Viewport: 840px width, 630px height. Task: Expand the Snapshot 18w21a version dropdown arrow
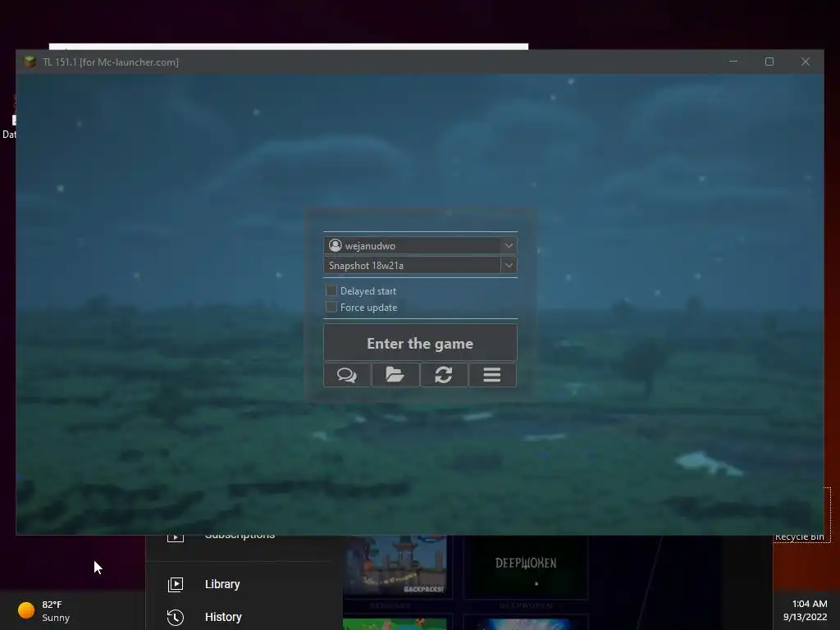point(509,265)
